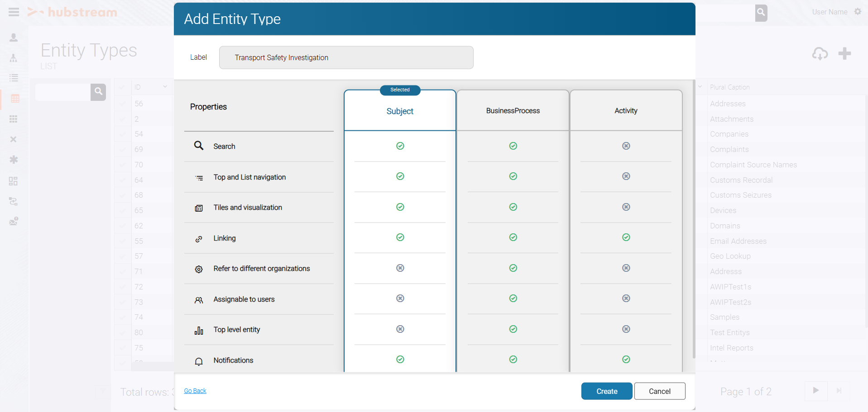Follow the Go Back link
The width and height of the screenshot is (868, 412).
point(195,391)
